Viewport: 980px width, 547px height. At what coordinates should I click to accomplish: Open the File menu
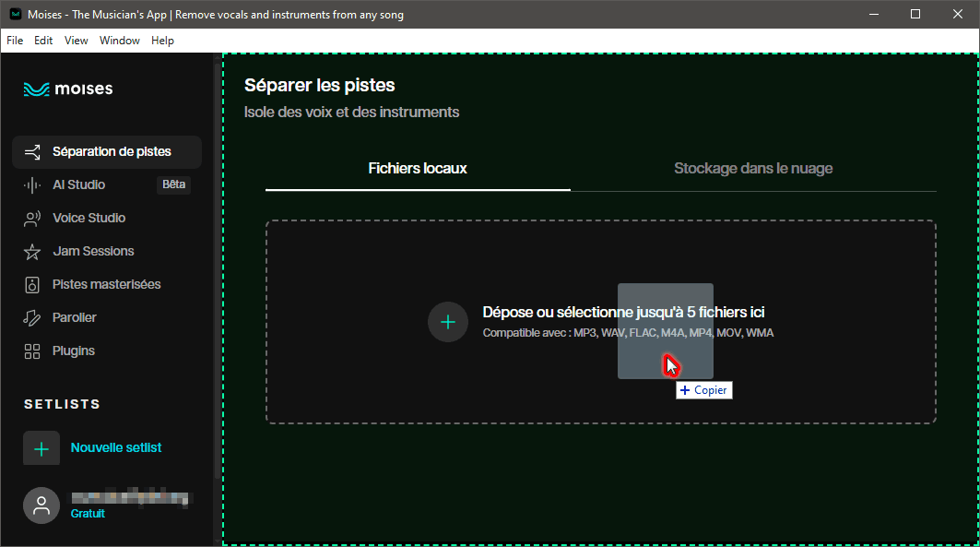[15, 41]
